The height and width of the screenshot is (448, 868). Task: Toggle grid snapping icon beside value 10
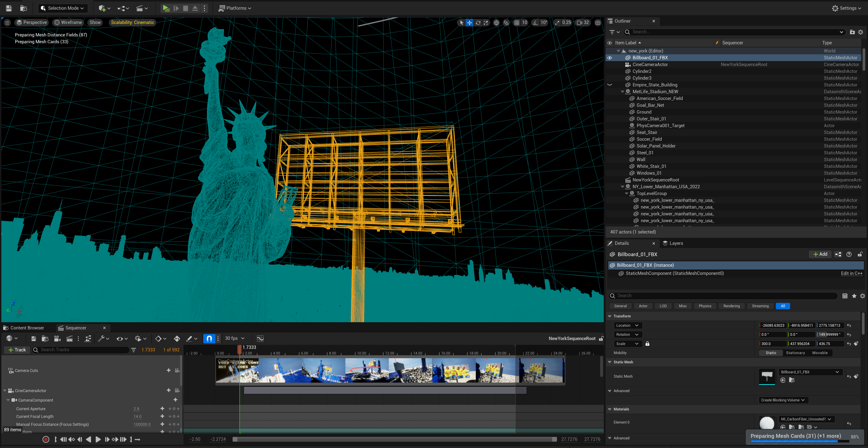[x=517, y=23]
